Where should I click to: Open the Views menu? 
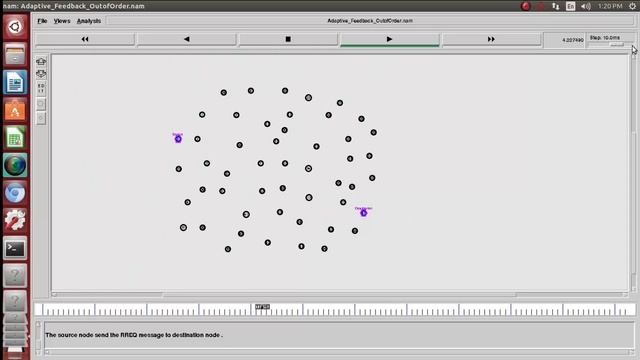pos(62,21)
